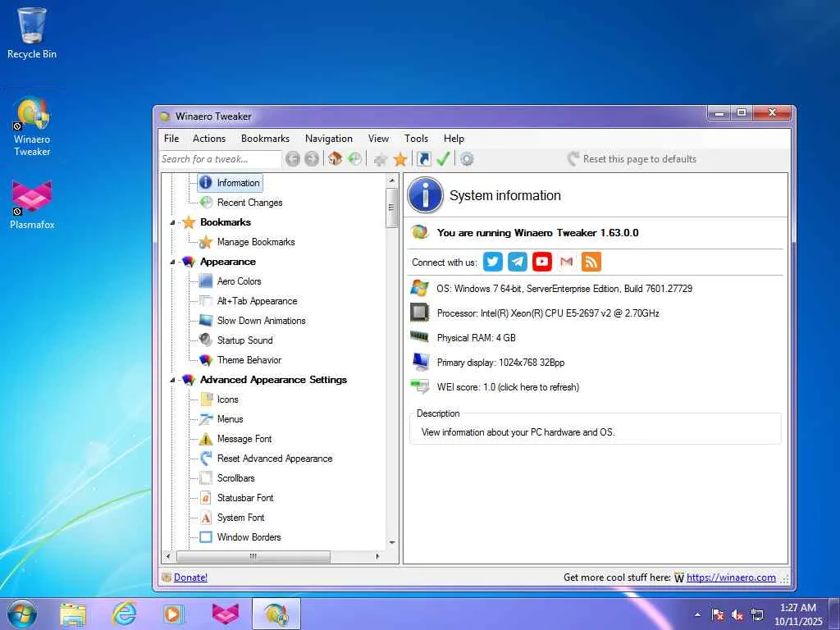Click the muted volume tray icon
This screenshot has width=840, height=630.
click(x=737, y=614)
